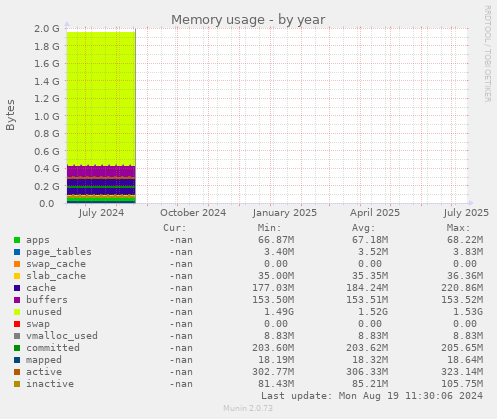Click the unused min value 1.49G
This screenshot has height=419, width=497.
pyautogui.click(x=279, y=312)
